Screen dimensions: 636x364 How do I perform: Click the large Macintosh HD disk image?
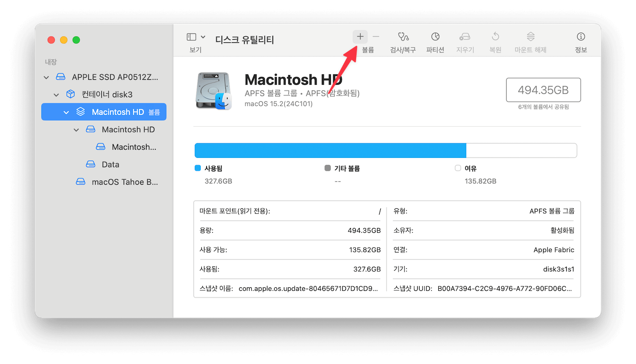(x=214, y=91)
